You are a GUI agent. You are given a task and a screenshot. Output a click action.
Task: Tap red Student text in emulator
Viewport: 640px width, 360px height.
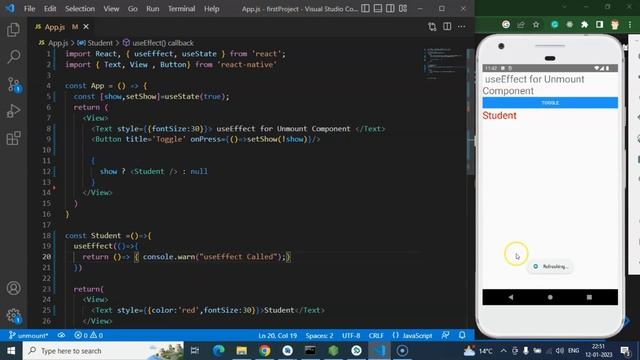tap(499, 116)
